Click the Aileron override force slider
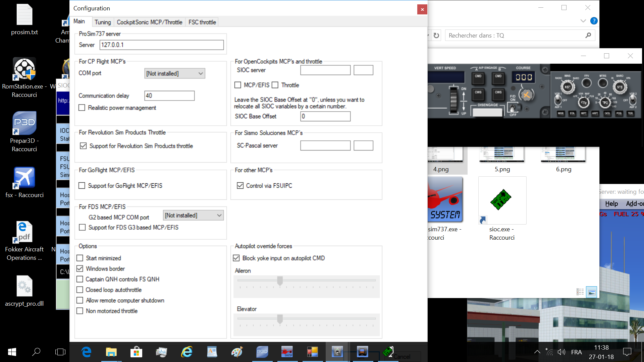The image size is (644, 362). (x=280, y=281)
